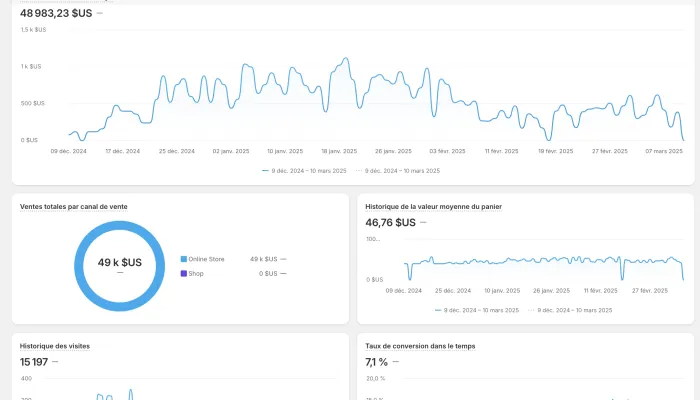Click the solid-line legend under average basket chart
This screenshot has height=400, width=700.
point(477,310)
